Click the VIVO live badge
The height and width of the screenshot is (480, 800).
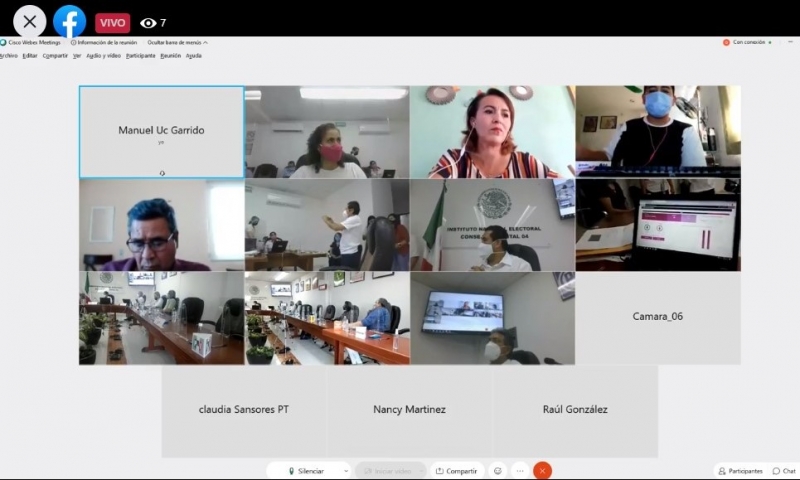click(113, 23)
